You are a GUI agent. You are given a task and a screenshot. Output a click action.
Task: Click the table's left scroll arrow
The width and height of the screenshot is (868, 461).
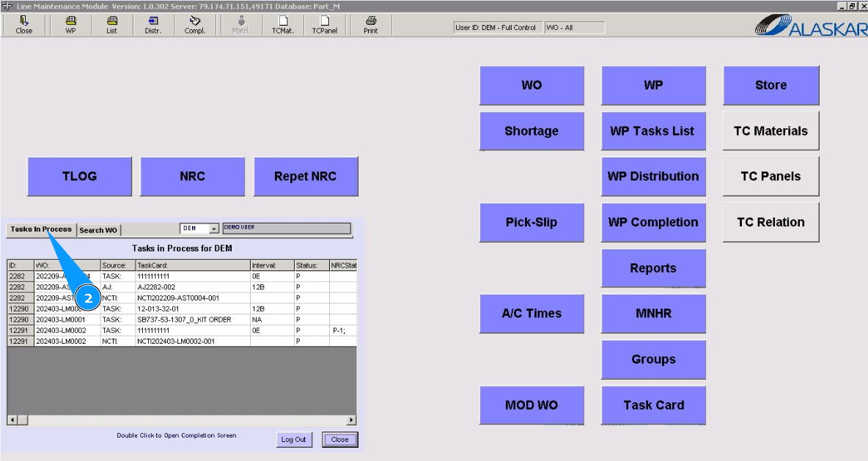tap(12, 420)
